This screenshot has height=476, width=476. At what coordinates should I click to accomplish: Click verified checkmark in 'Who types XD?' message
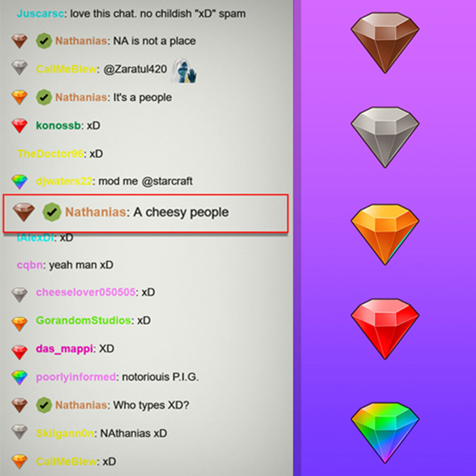coord(44,405)
